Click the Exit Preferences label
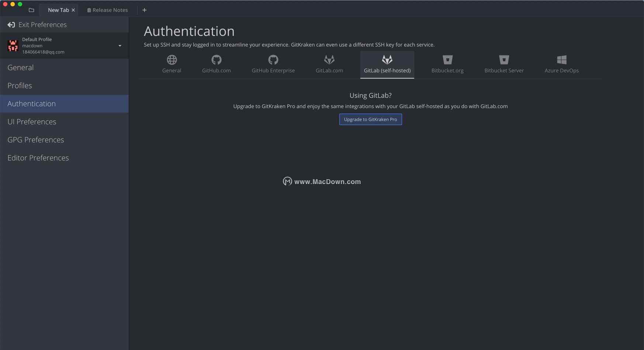The image size is (644, 350). pyautogui.click(x=42, y=25)
